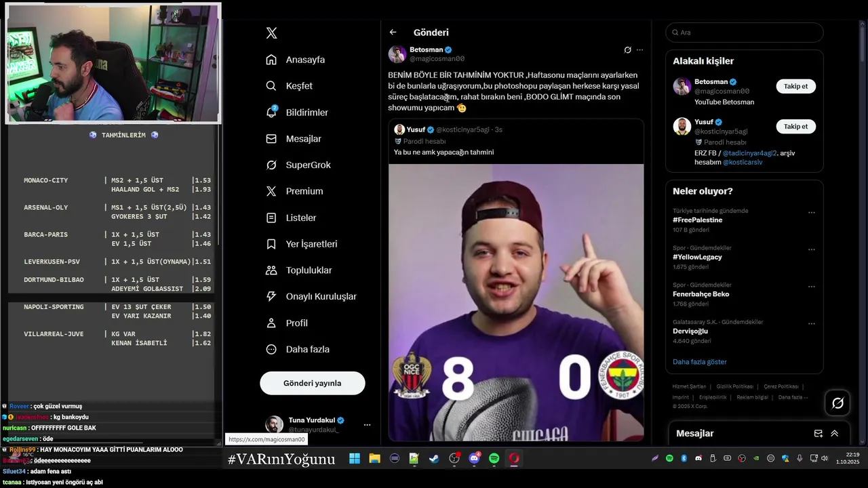
Task: Open Discord from taskbar
Action: 474,459
